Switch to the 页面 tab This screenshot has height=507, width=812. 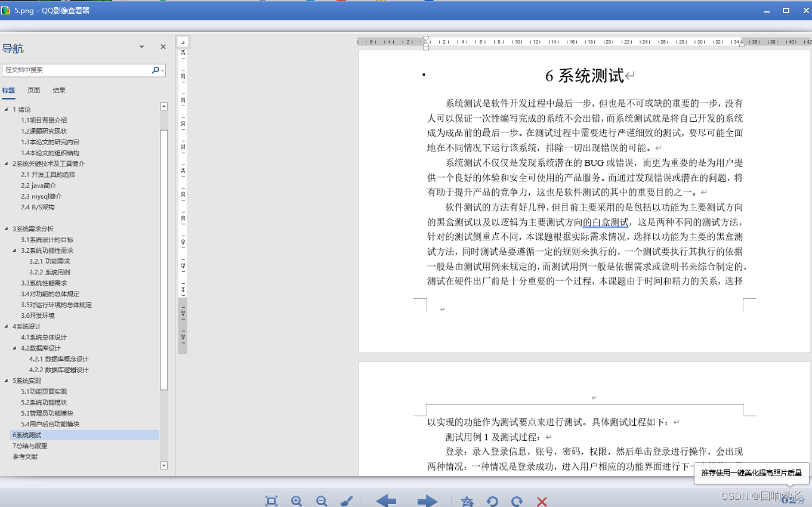33,90
